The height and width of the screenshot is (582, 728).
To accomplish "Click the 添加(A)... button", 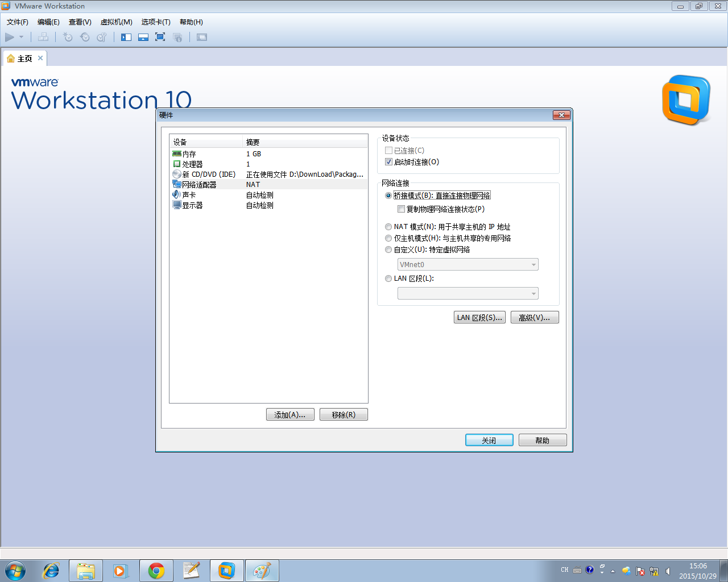I will (290, 414).
